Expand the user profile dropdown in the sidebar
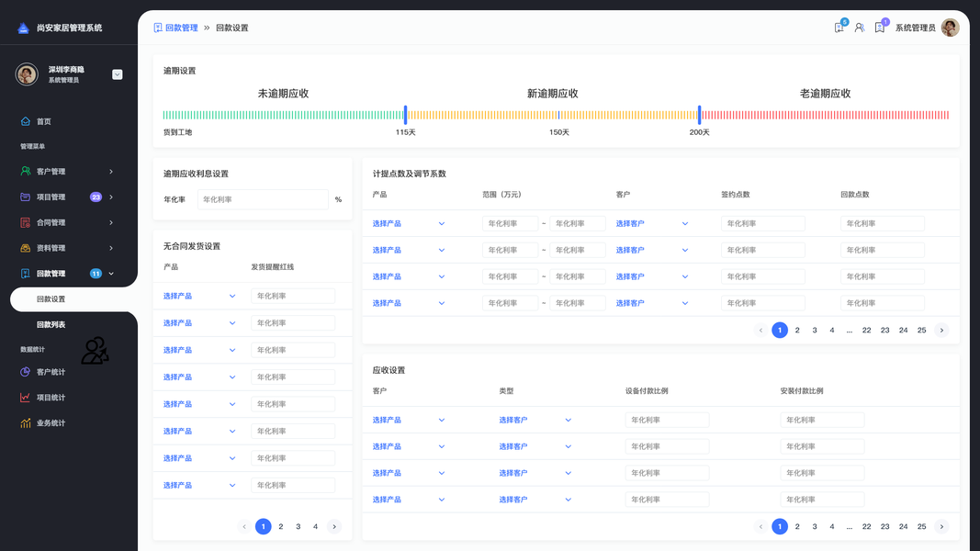 pos(117,74)
